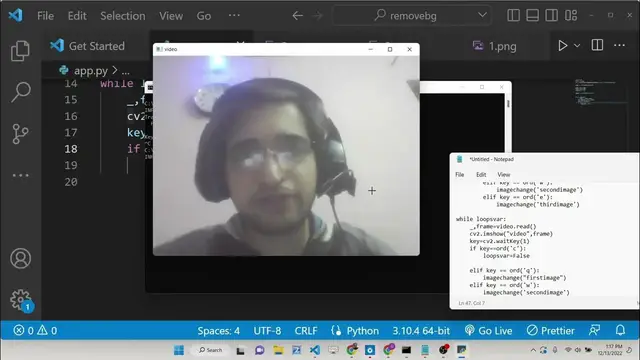Toggle the bottom panel layout icon
Screen dimensions: 640x360
(x=532, y=16)
